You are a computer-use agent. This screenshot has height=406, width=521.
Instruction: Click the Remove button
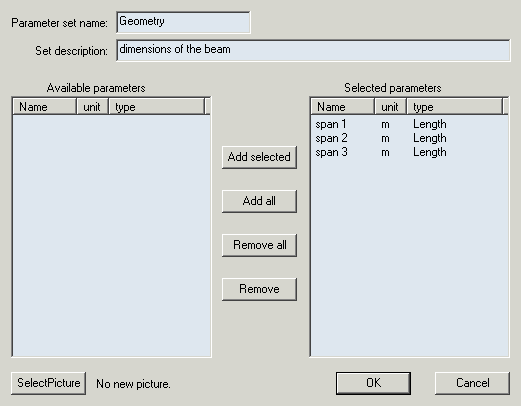[x=259, y=289]
